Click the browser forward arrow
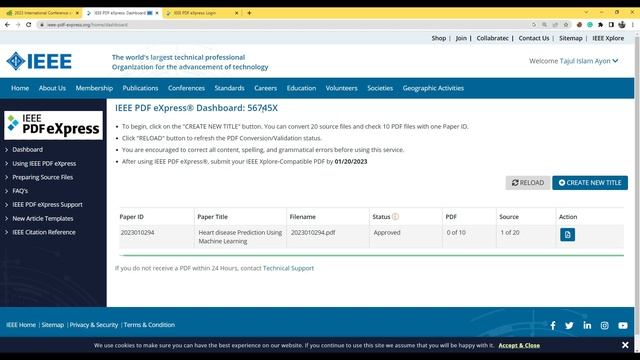 click(x=18, y=24)
